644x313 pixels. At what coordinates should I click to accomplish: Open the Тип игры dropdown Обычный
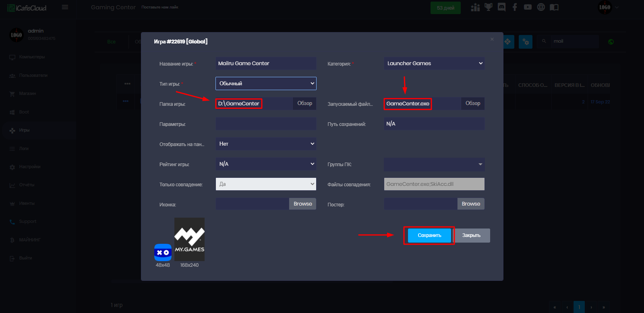coord(266,83)
